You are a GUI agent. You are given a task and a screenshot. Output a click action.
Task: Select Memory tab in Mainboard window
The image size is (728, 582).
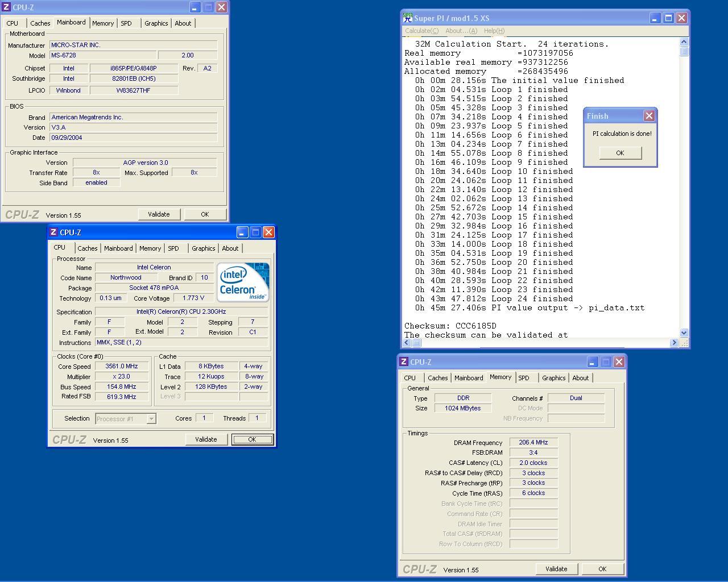103,23
